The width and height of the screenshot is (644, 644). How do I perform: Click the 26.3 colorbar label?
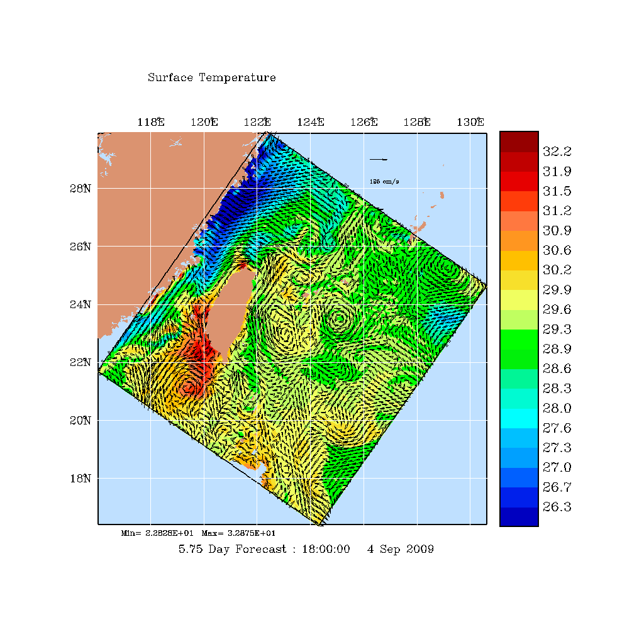pos(557,507)
